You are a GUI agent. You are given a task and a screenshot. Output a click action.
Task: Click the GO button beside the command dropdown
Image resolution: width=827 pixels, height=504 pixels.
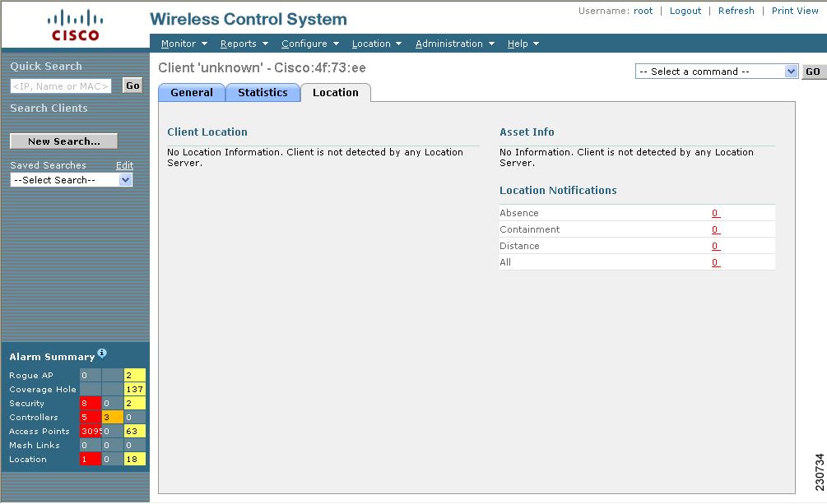[813, 72]
